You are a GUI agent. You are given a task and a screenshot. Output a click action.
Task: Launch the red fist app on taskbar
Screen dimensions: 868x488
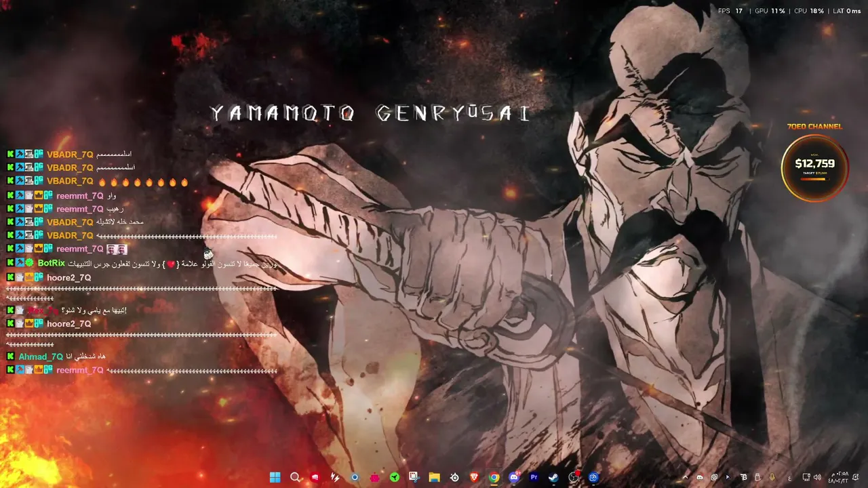coord(315,477)
